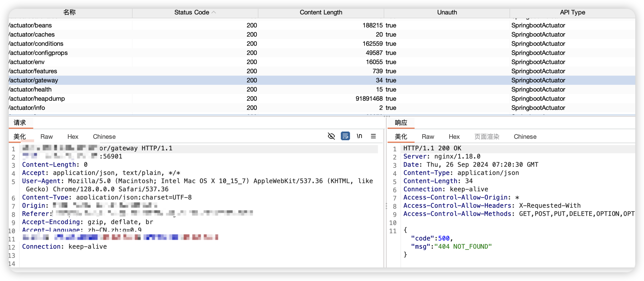Click the User-Agent request header line

pyautogui.click(x=197, y=185)
